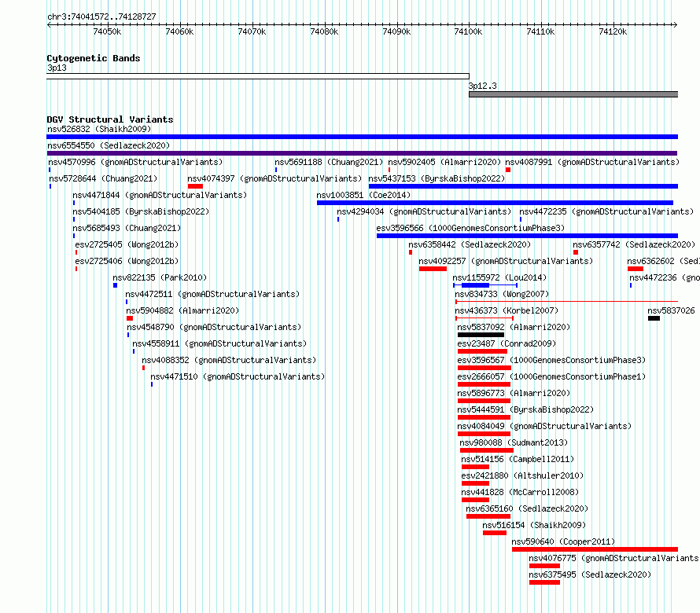Click nsv4471844 gnomAD variant label

[x=160, y=195]
